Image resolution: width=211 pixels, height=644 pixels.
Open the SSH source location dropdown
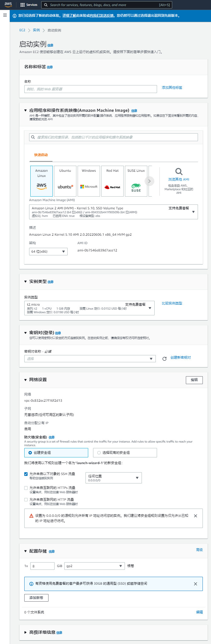[x=114, y=478]
